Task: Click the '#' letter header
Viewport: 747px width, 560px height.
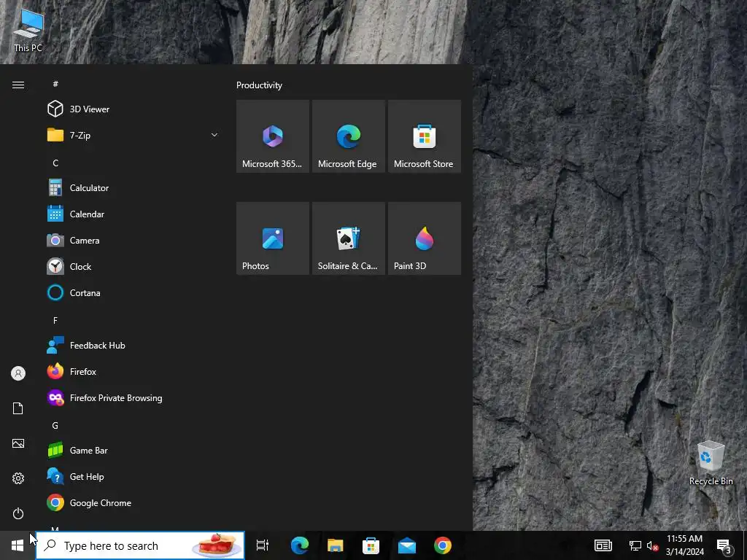Action: 55,84
